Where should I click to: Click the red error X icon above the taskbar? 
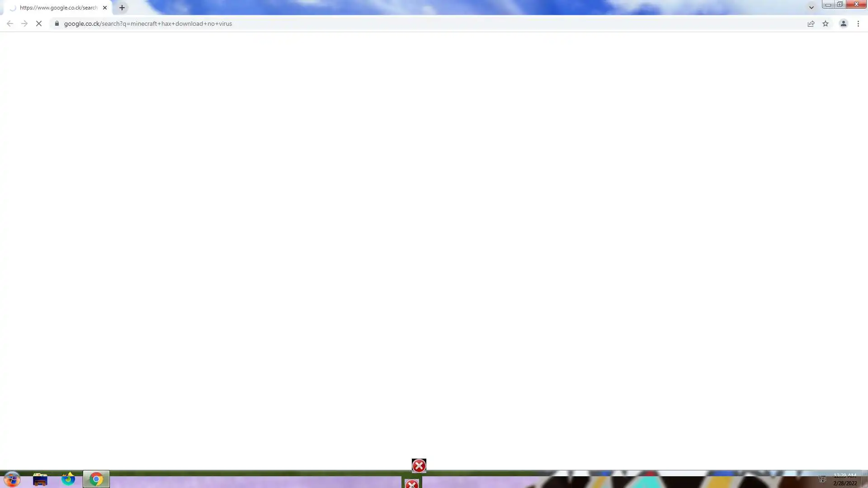pos(419,465)
